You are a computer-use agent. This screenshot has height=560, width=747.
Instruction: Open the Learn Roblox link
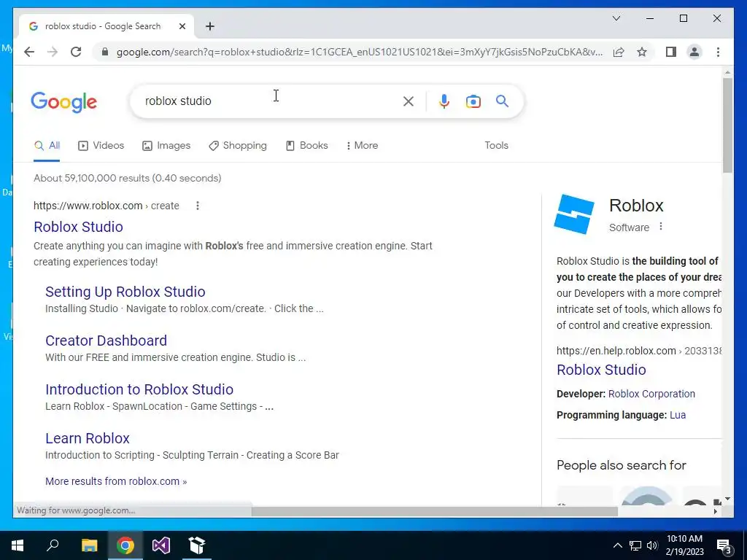[88, 438]
